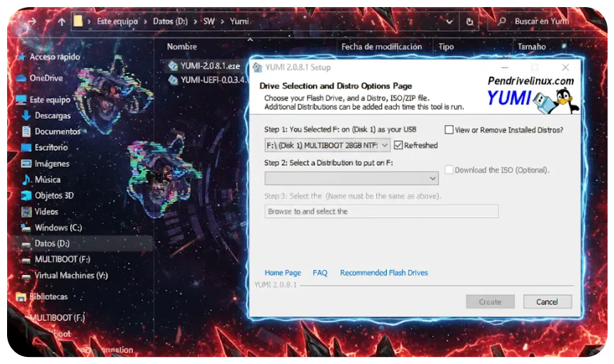Toggle Download the ISO (Optional) checkbox
Screen dimensions: 614x364
449,170
